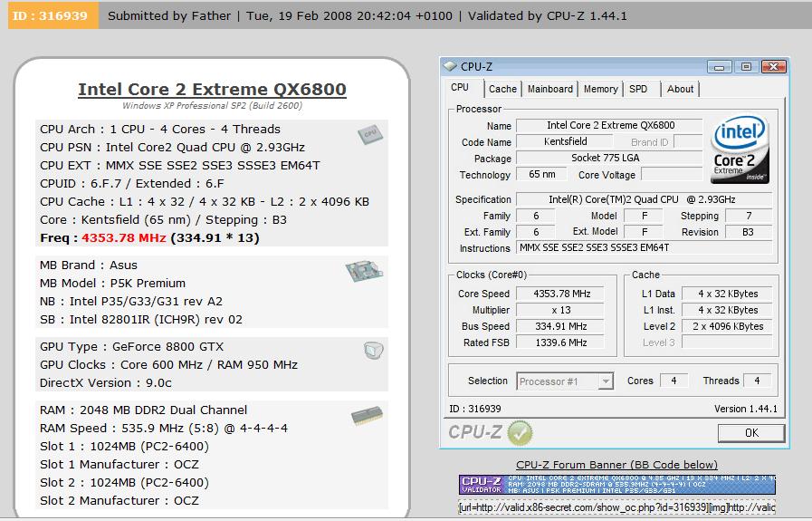
Task: Click the motherboard icon beside MB Brand
Action: pos(364,271)
